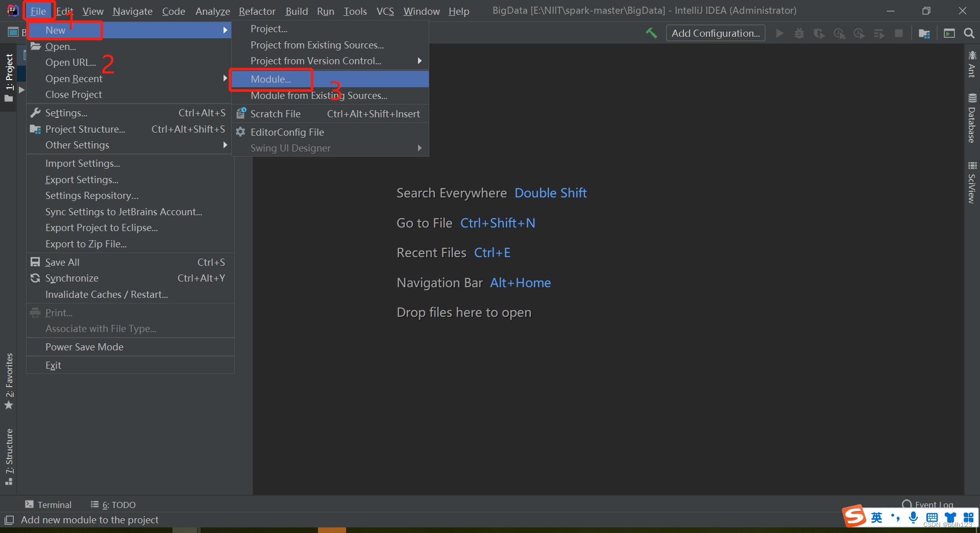The width and height of the screenshot is (980, 533).
Task: Open the Ant tool window
Action: pyautogui.click(x=972, y=64)
